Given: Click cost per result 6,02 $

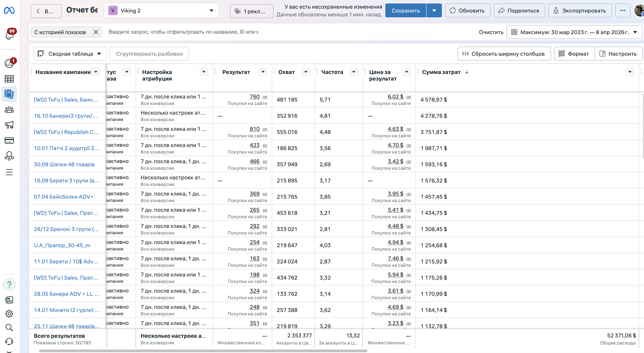Looking at the screenshot, I should click(396, 97).
